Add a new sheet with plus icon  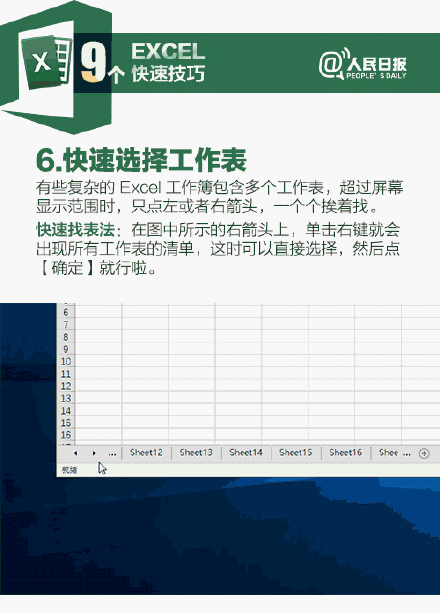[424, 453]
